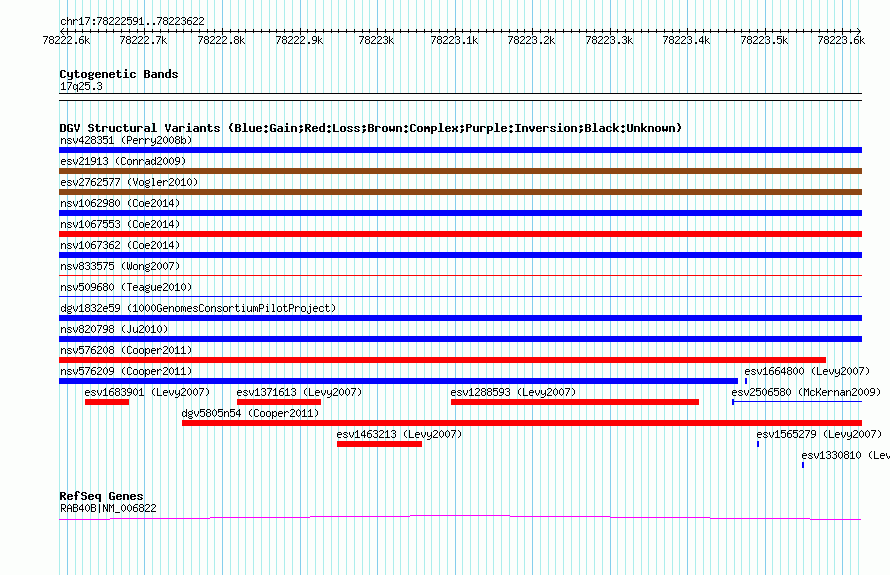Click the 78223.3k ruler tick label

pos(609,40)
